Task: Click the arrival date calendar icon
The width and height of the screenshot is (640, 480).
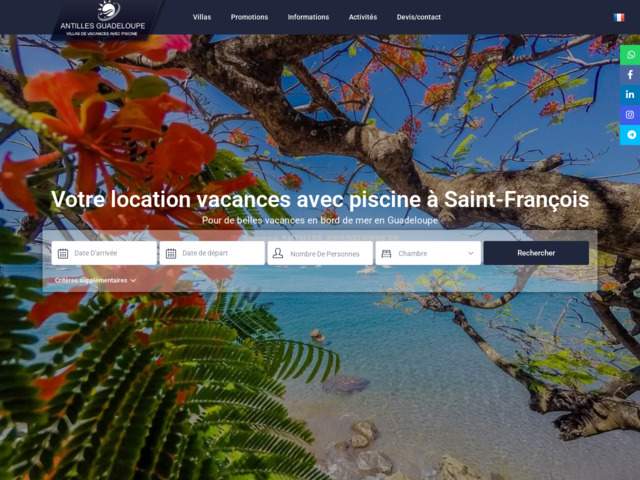Action: [x=63, y=253]
